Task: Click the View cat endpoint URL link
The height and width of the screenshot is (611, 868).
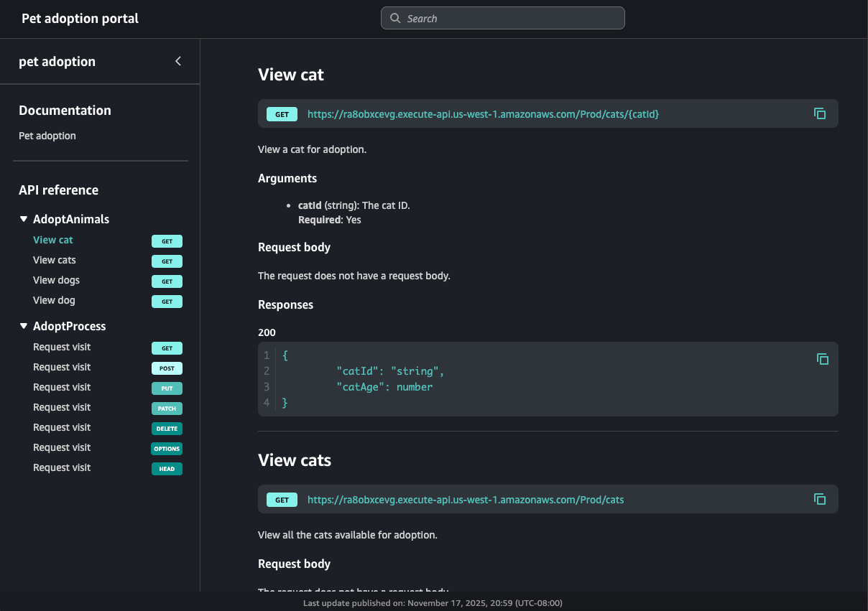Action: [x=483, y=114]
